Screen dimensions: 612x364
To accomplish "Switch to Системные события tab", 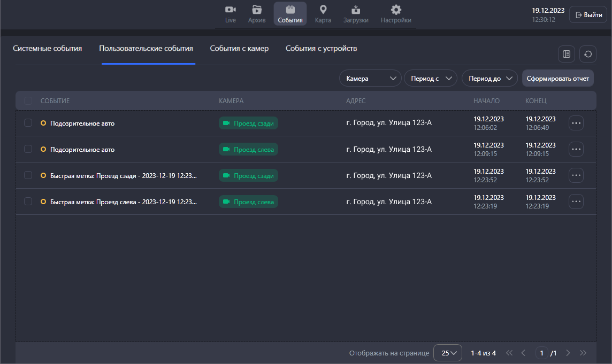I will pyautogui.click(x=48, y=49).
